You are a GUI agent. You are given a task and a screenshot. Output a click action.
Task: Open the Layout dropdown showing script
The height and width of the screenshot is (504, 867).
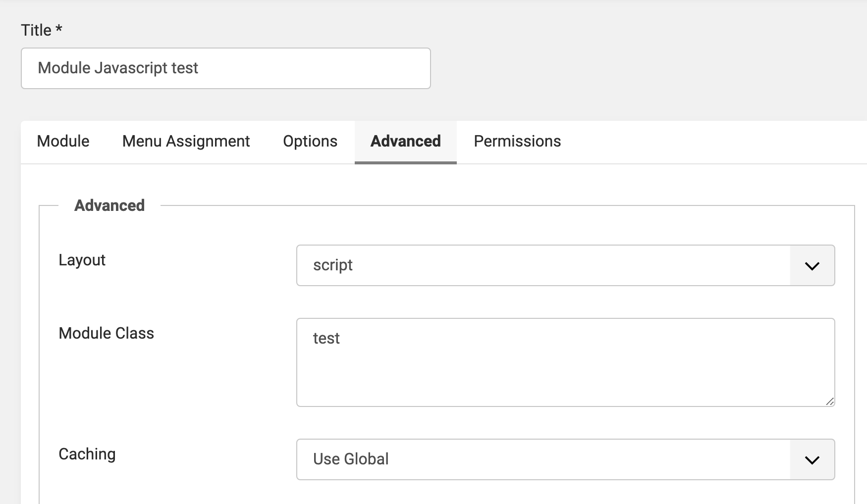[x=566, y=265]
